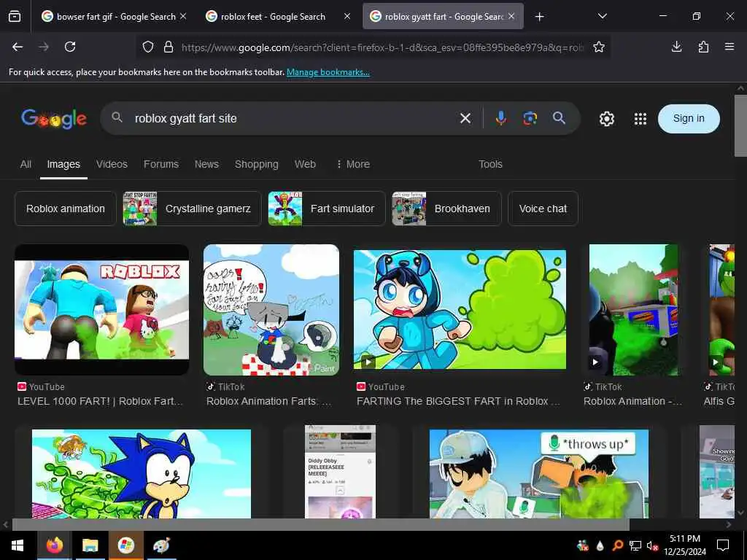Select the Videos results tab
Screen dimensions: 747x560
(x=112, y=164)
